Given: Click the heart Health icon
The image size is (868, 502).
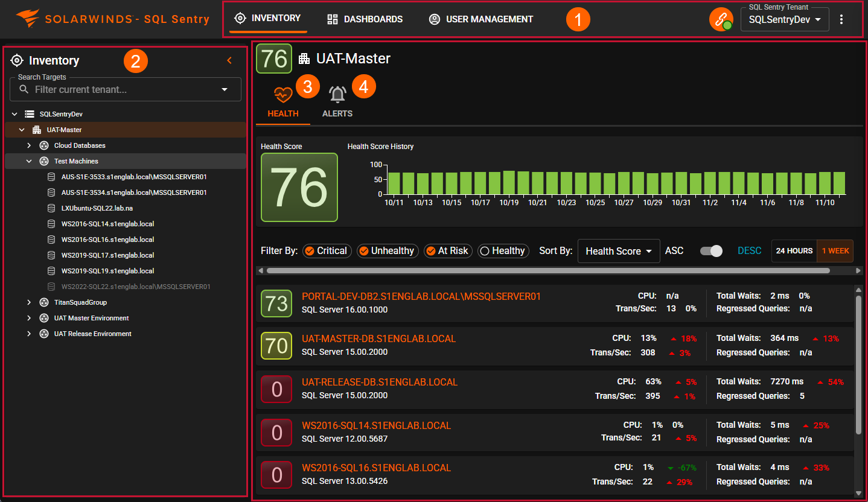Looking at the screenshot, I should (x=282, y=95).
